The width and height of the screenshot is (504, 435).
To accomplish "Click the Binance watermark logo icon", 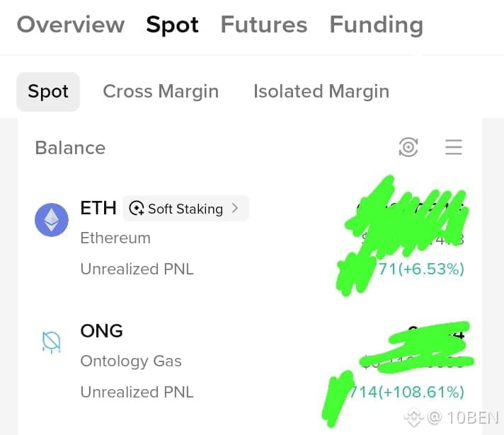I will click(413, 417).
